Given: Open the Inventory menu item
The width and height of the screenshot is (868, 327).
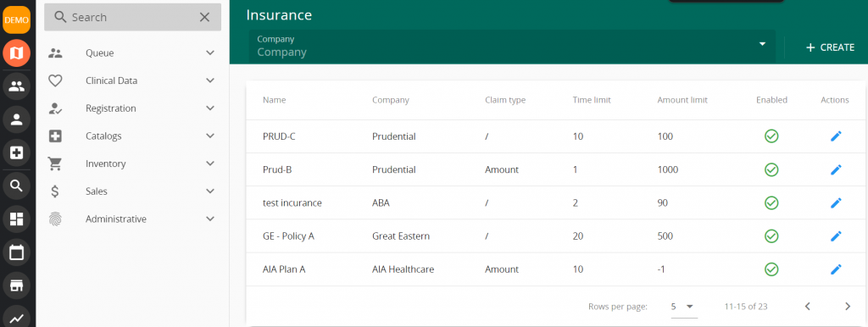Looking at the screenshot, I should coord(133,163).
